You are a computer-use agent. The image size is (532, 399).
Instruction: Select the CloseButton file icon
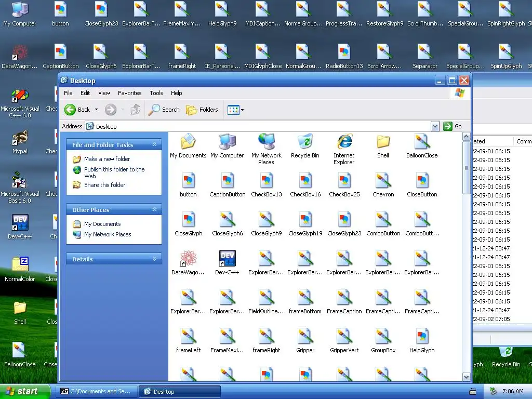pyautogui.click(x=422, y=185)
